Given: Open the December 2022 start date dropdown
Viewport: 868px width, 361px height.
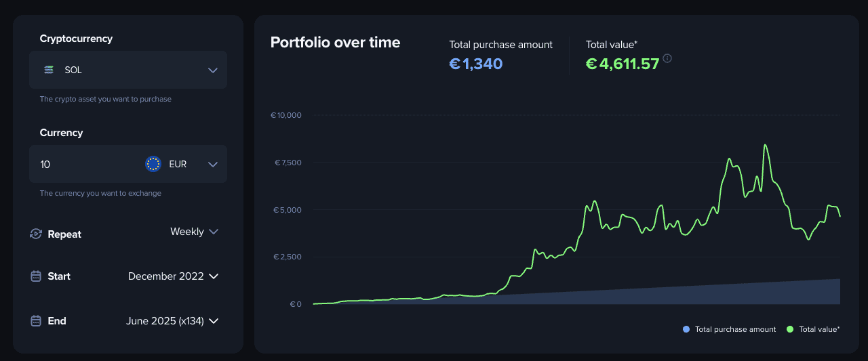Looking at the screenshot, I should (173, 276).
